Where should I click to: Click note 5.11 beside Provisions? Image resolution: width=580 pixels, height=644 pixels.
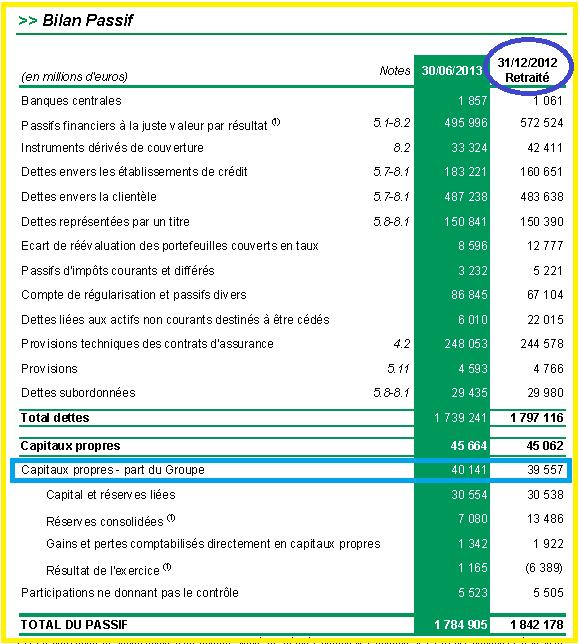point(398,368)
